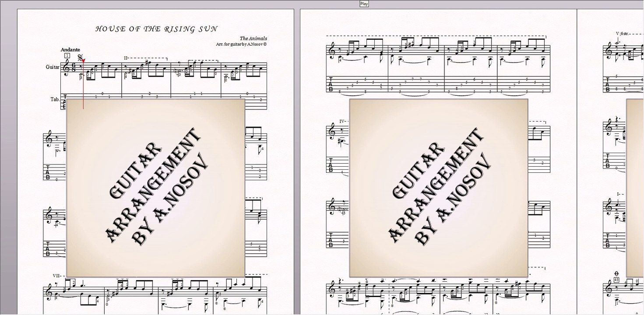The width and height of the screenshot is (644, 315).
Task: Click the Guitar staff label
Action: point(53,67)
